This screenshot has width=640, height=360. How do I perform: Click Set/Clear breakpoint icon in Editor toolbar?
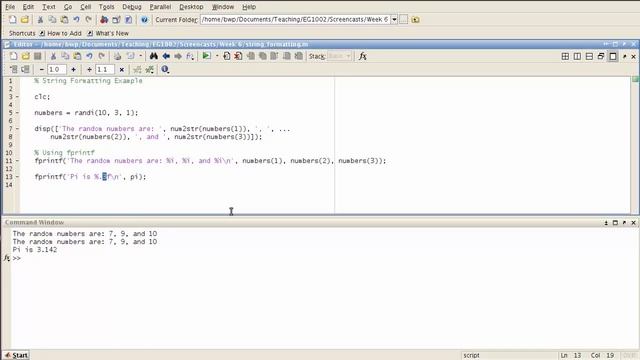(x=227, y=56)
